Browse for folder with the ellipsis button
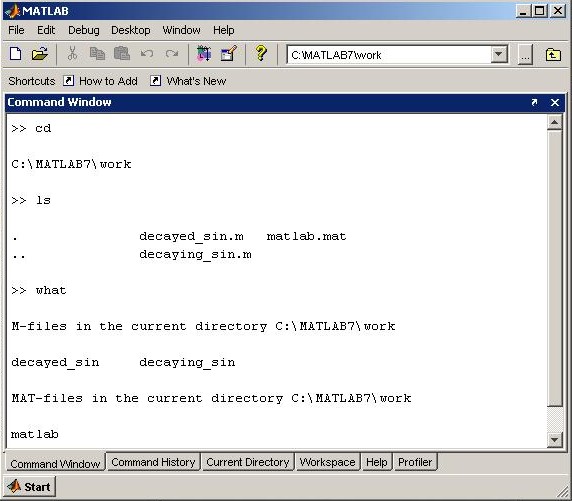 pyautogui.click(x=525, y=55)
